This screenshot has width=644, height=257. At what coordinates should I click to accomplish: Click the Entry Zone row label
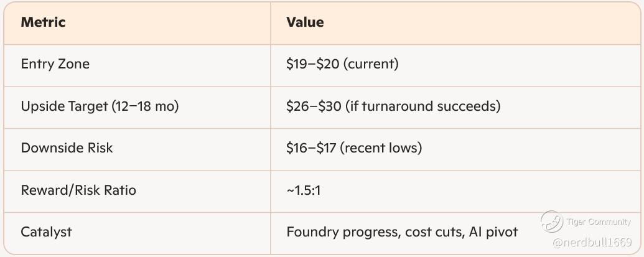pyautogui.click(x=55, y=64)
